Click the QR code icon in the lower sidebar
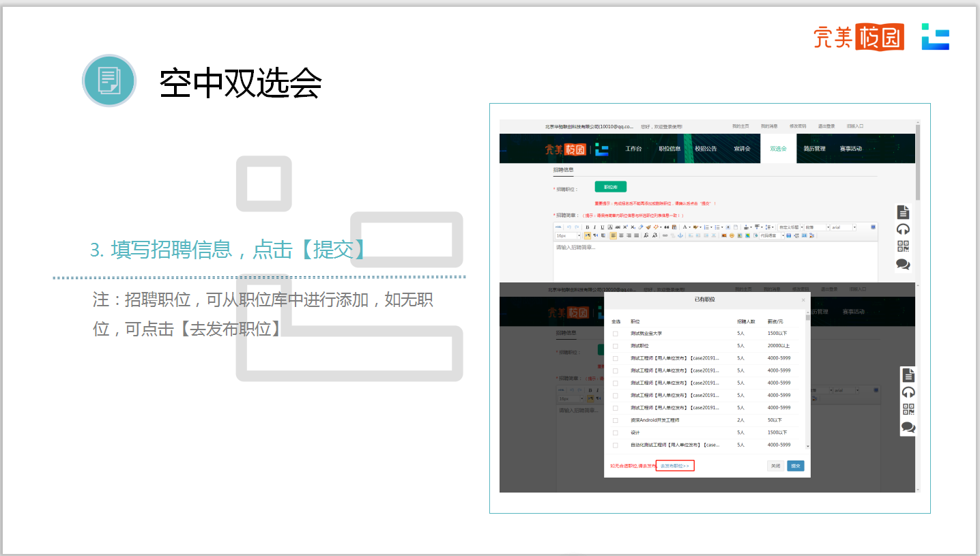 [908, 409]
